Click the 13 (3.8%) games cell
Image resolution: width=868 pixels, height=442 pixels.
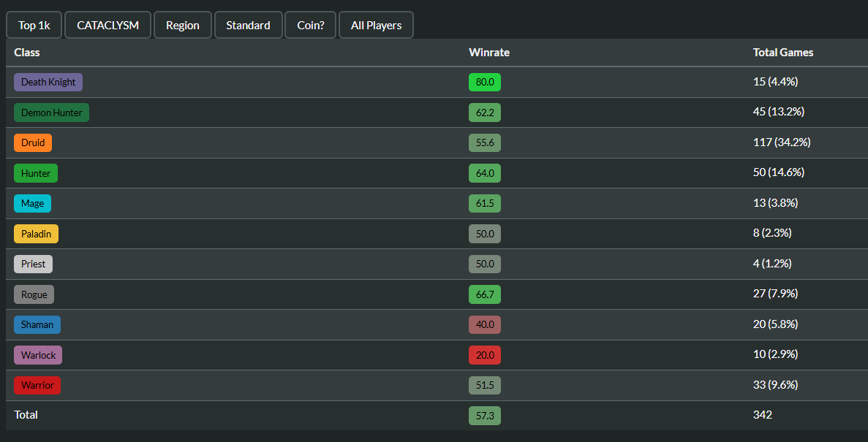[x=775, y=203]
